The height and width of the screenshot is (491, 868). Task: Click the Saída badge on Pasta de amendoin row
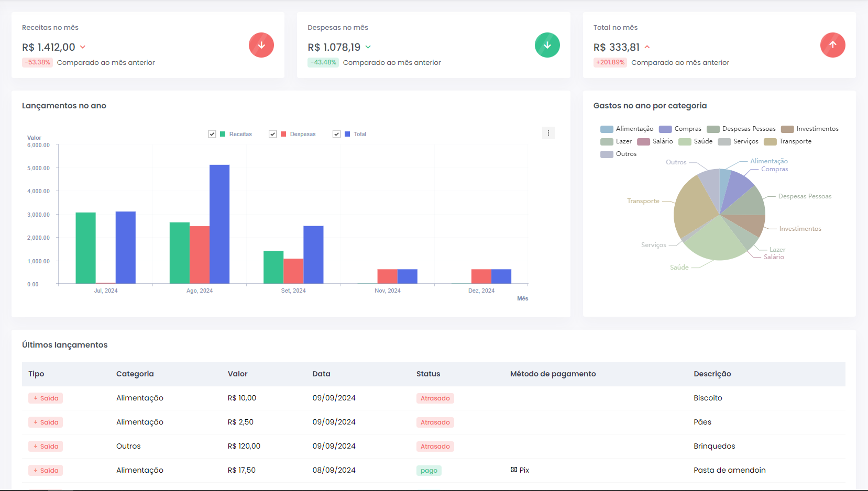pyautogui.click(x=46, y=471)
